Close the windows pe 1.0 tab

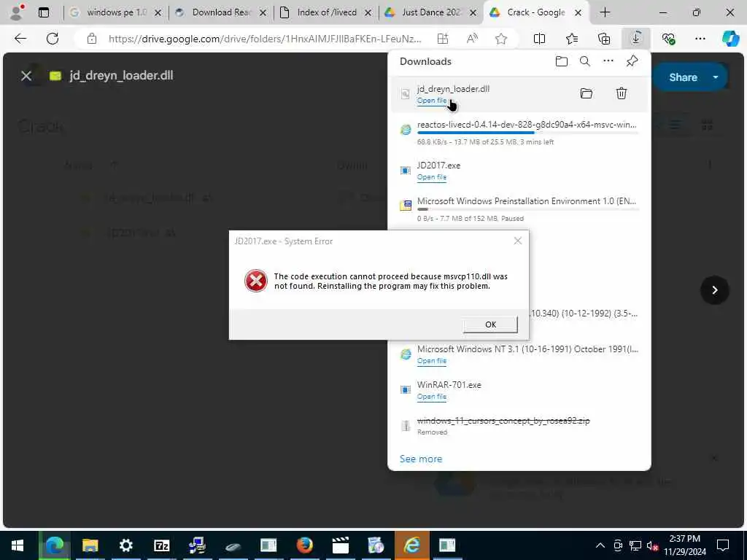click(158, 13)
